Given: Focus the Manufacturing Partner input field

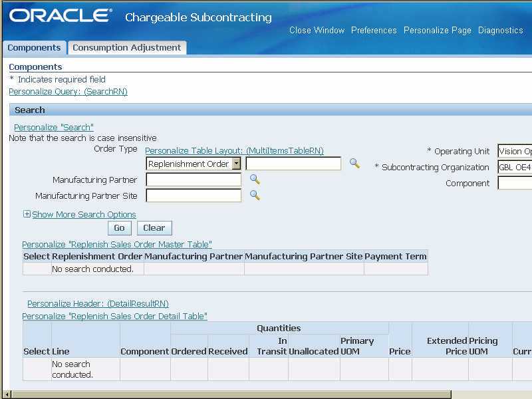Looking at the screenshot, I should (194, 180).
